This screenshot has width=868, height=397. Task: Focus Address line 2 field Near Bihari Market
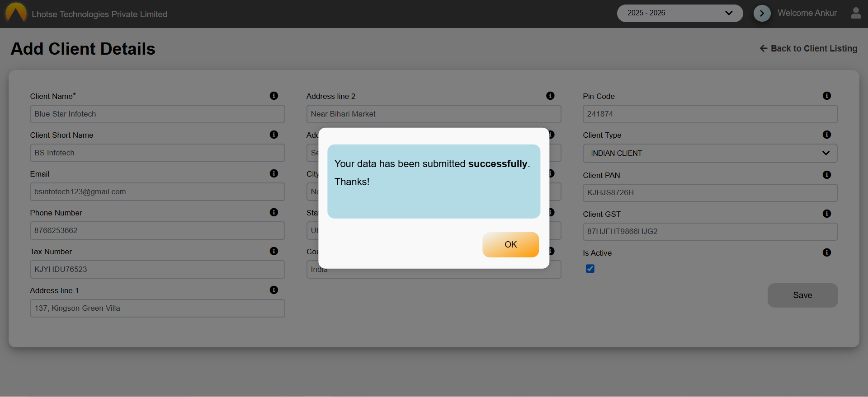pos(434,114)
